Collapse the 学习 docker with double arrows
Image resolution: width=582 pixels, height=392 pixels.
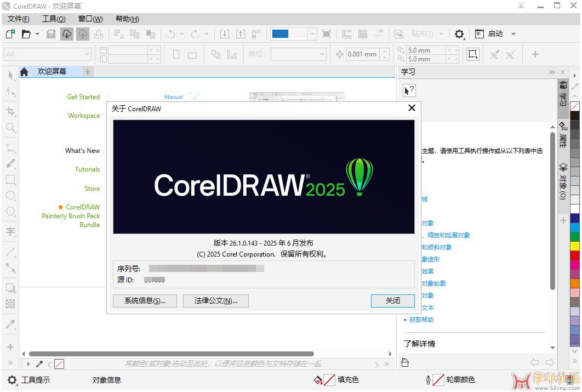point(552,72)
